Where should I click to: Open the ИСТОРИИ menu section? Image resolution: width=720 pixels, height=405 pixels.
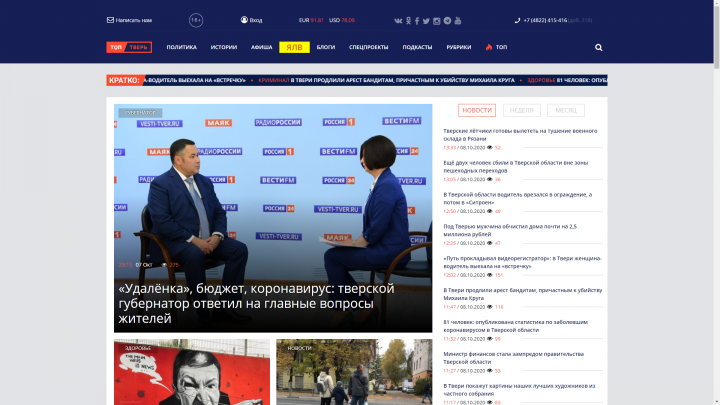(x=224, y=47)
